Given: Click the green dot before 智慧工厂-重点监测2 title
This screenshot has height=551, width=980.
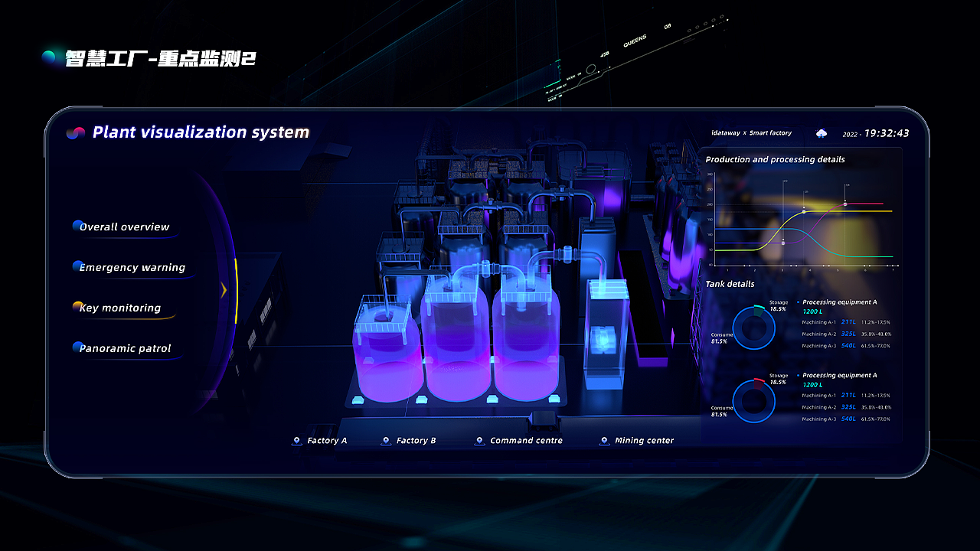Looking at the screenshot, I should tap(49, 57).
